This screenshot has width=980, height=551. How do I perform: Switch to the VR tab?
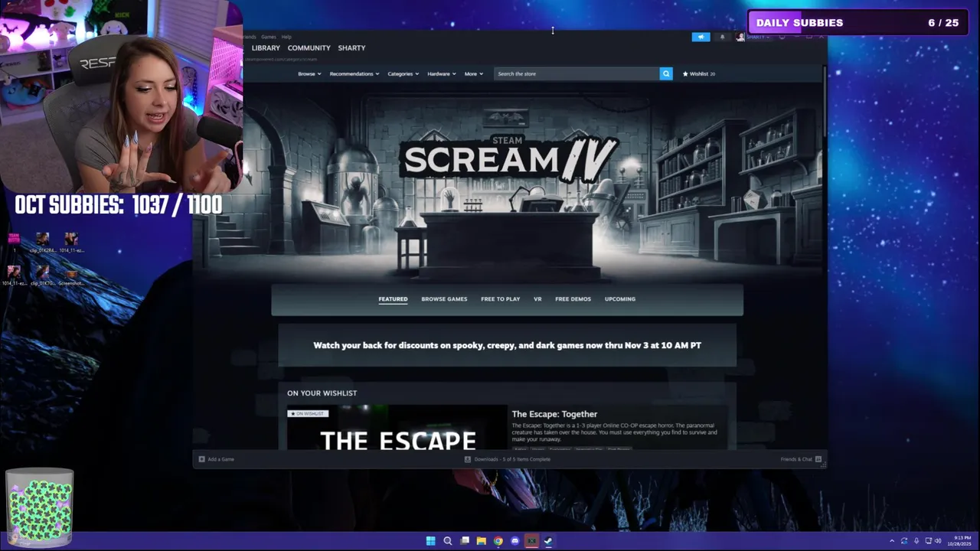click(537, 299)
